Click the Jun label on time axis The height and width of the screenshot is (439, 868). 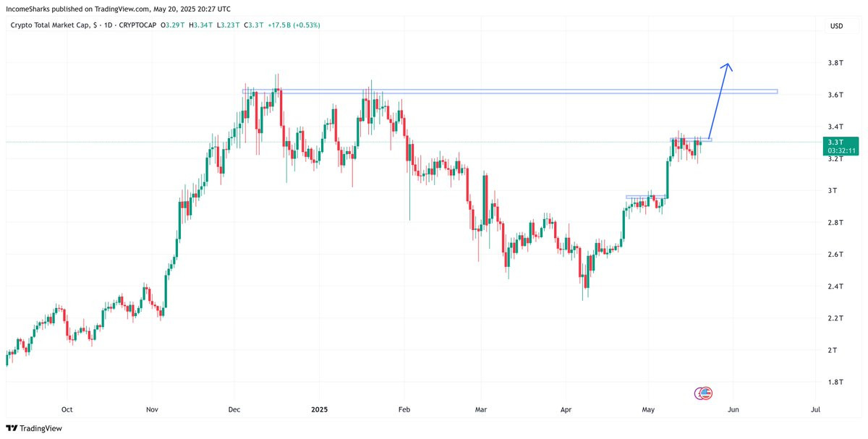733,410
